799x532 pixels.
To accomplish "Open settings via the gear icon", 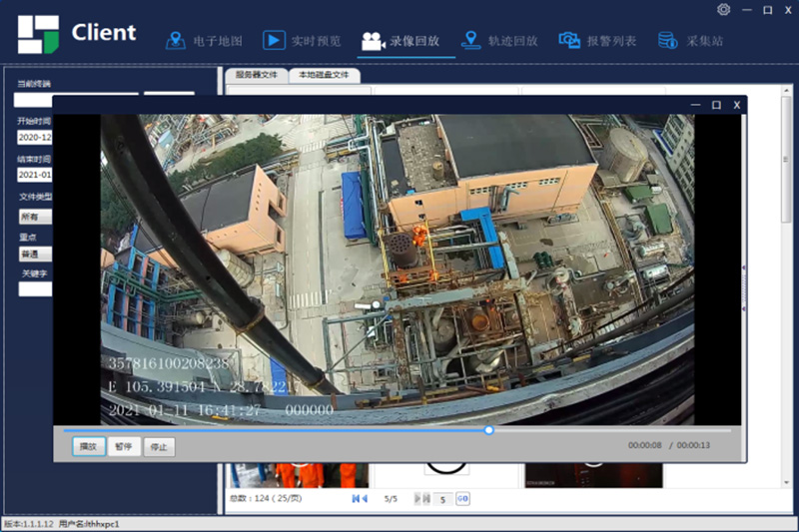I will pos(724,10).
